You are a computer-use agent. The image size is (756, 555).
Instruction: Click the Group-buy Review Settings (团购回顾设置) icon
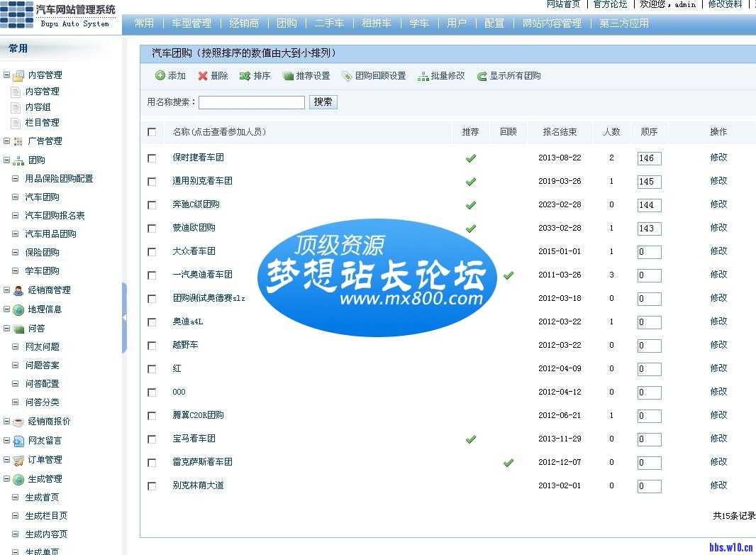(x=347, y=76)
